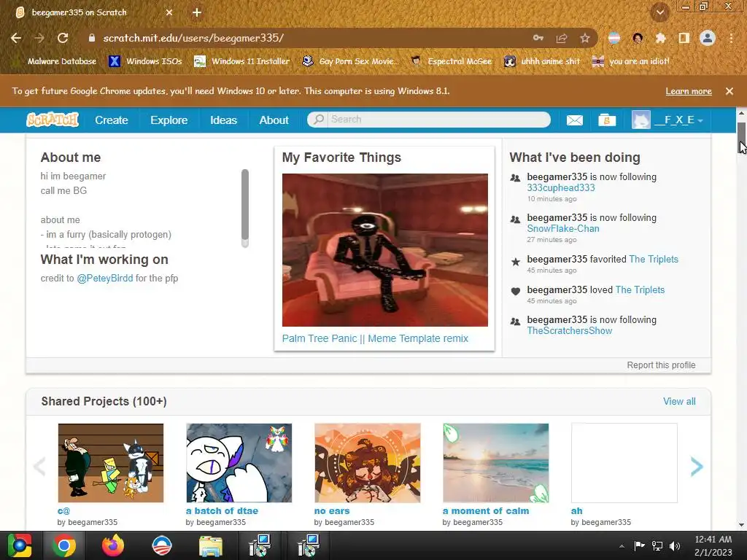Viewport: 747px width, 560px height.
Task: Show next shared projects with right arrow
Action: (x=697, y=466)
